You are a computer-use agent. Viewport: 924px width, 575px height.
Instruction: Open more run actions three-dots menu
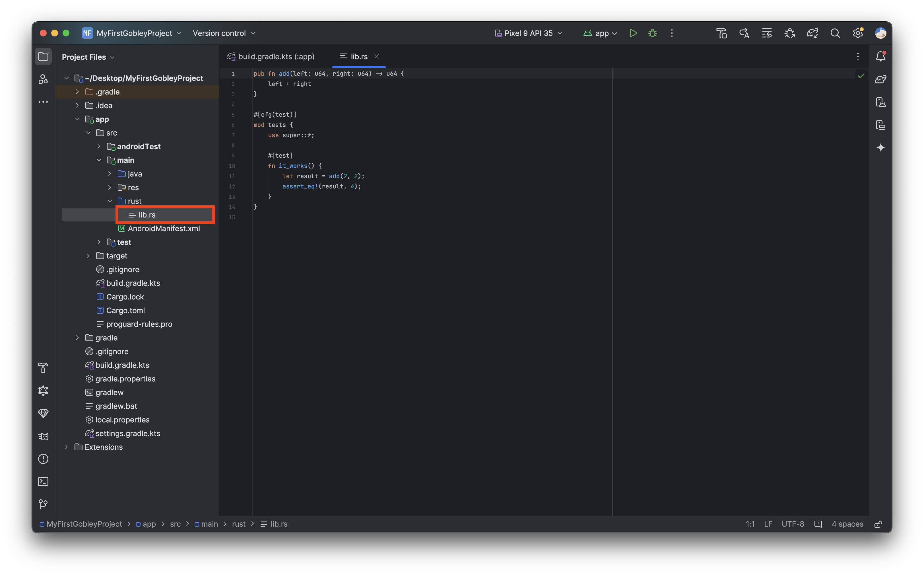[x=672, y=33]
